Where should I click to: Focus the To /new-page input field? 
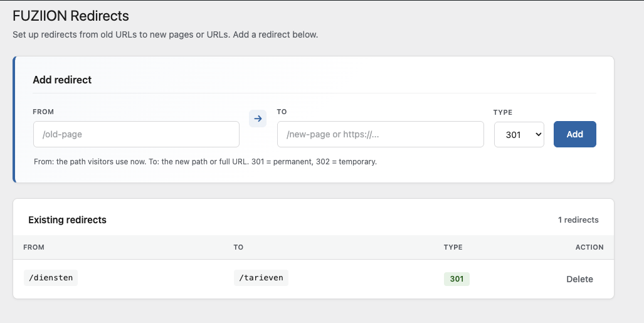[x=381, y=134]
